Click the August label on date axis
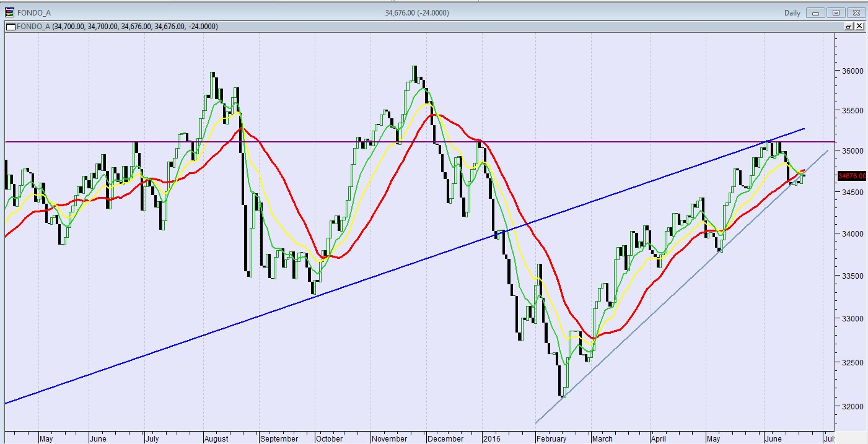Image resolution: width=868 pixels, height=444 pixels. tap(216, 438)
